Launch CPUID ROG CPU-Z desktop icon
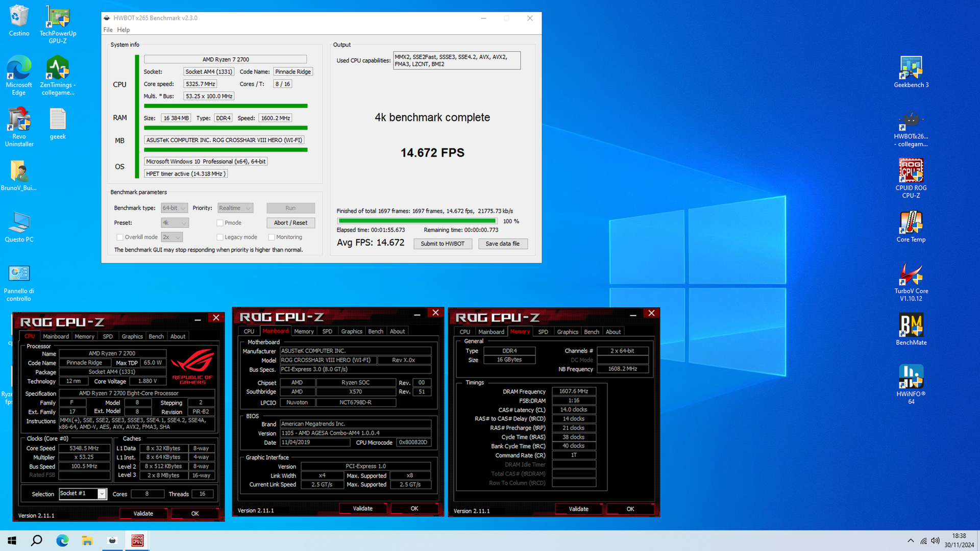The image size is (980, 551). [911, 179]
